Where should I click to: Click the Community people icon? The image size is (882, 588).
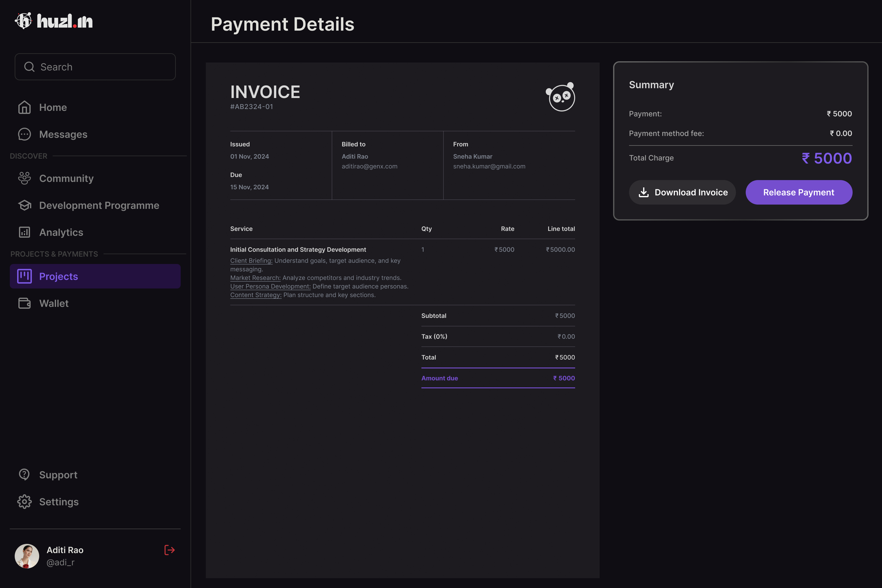(x=24, y=178)
